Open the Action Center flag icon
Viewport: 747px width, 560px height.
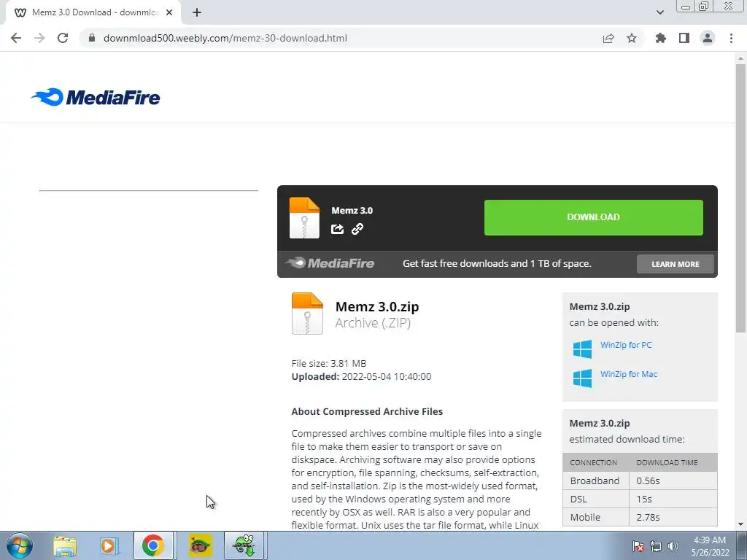pos(638,546)
